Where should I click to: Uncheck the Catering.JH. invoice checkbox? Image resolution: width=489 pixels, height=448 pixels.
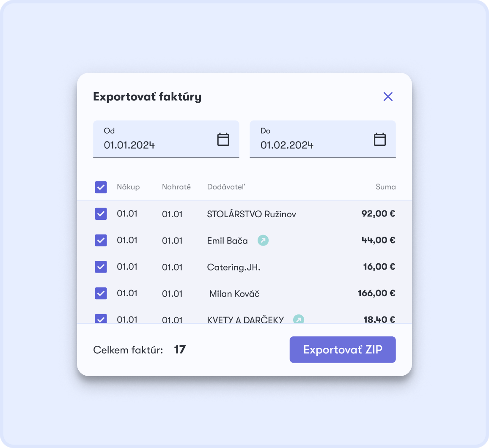pos(101,267)
